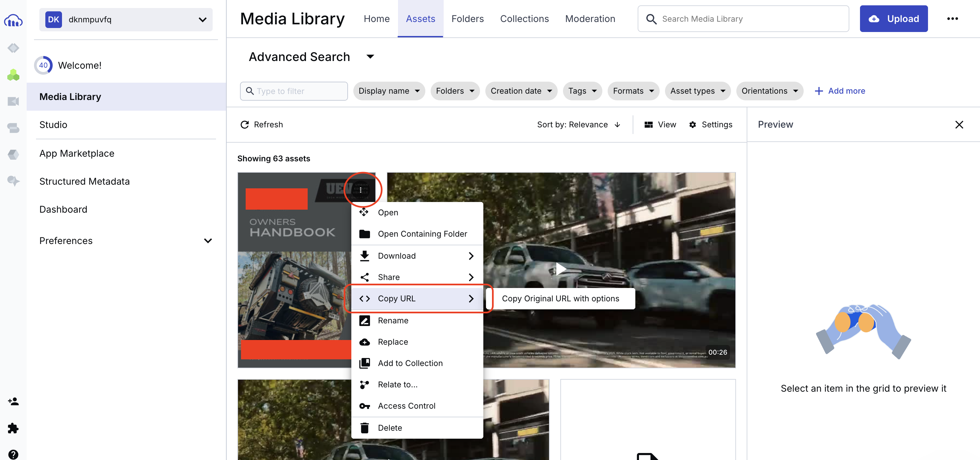Click the Cloudinary cloud logo icon

(x=13, y=20)
